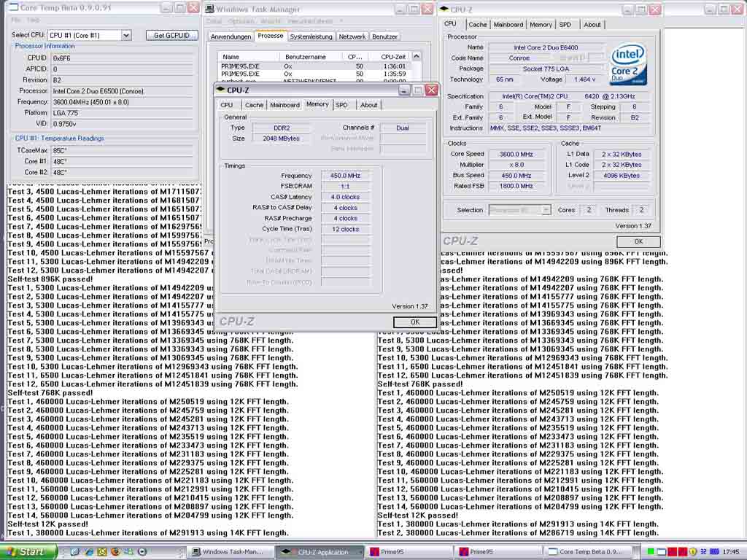Click OK in the CPU-Z Memory window
Image resolution: width=747 pixels, height=560 pixels.
(x=415, y=322)
